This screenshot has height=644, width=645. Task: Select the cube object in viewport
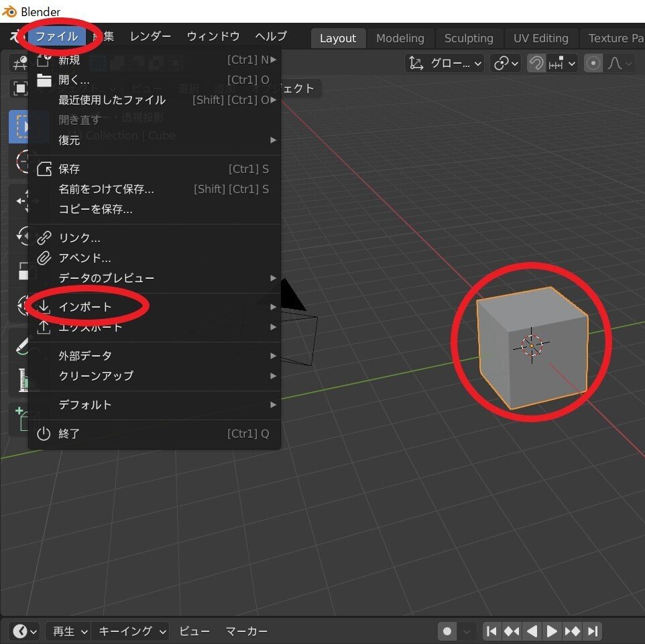coord(532,348)
